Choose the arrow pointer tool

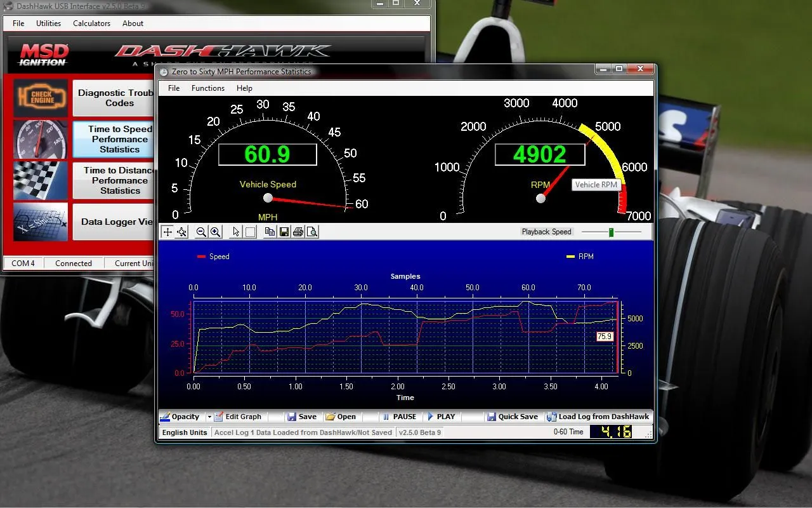[236, 232]
